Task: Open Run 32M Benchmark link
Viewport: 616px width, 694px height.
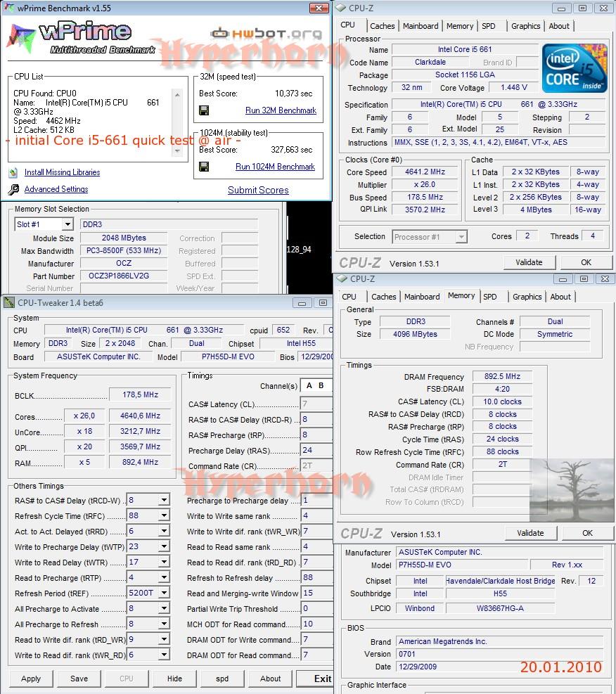Action: [281, 110]
